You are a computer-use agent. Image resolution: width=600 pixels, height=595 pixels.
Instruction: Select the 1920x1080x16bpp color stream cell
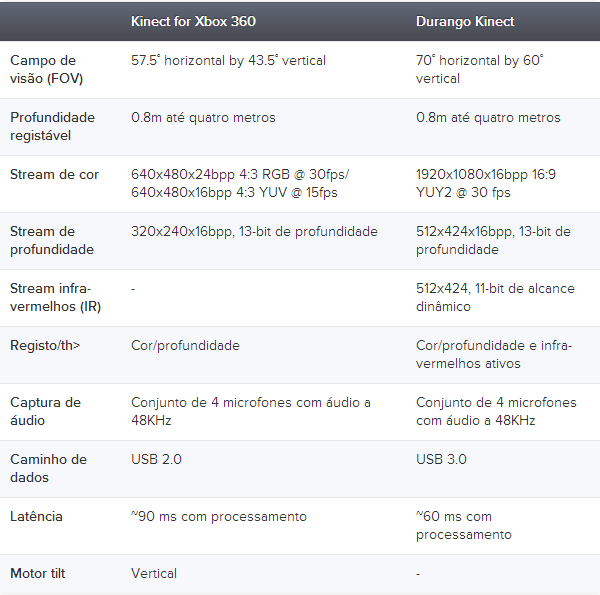click(486, 183)
